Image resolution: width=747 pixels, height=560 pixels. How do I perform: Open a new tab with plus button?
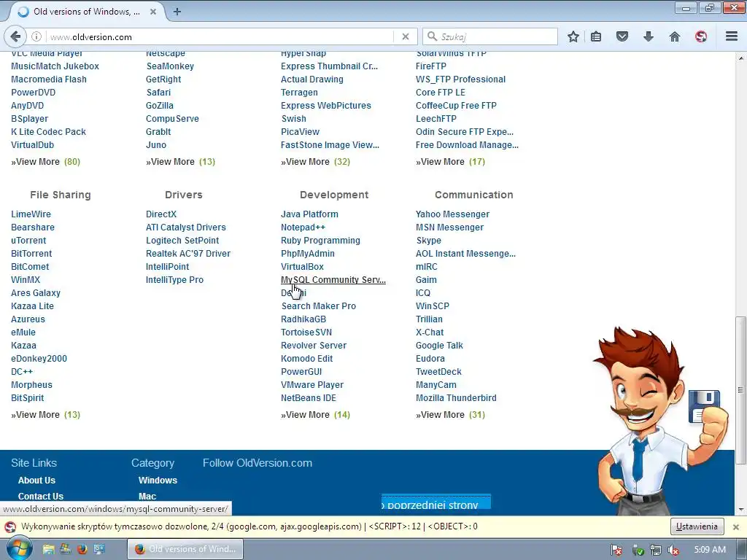[177, 12]
